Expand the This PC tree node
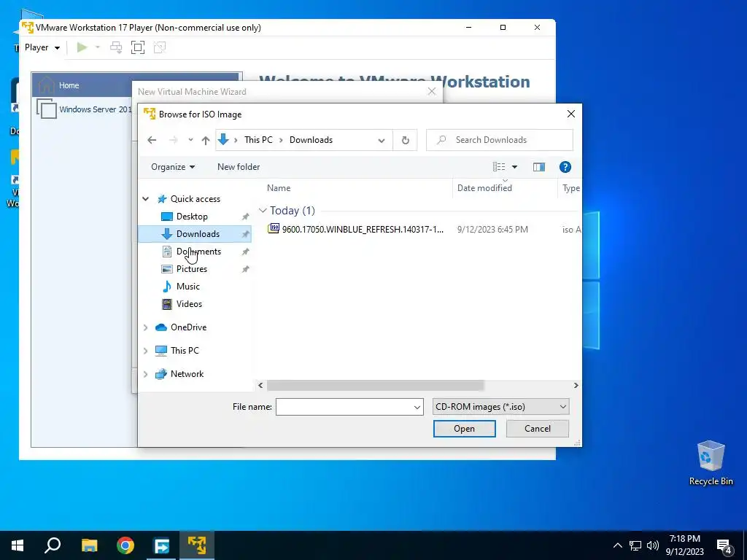 (x=146, y=351)
